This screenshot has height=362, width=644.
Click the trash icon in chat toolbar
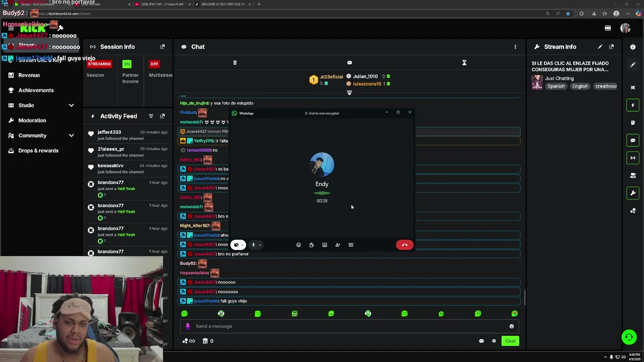234,63
